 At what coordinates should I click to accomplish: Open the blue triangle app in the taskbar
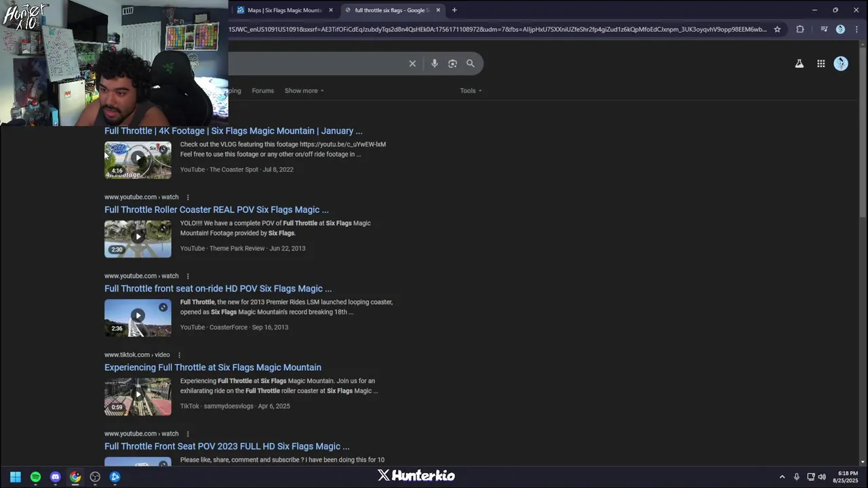click(115, 476)
